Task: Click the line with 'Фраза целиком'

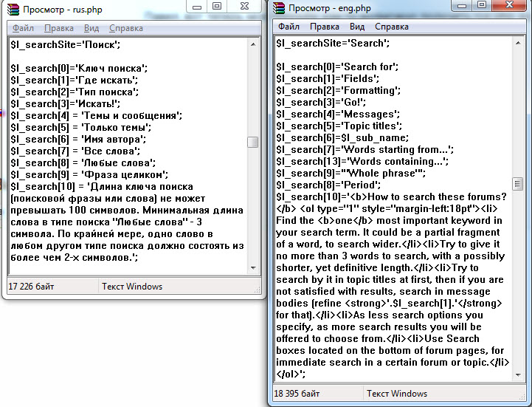Action: [x=89, y=174]
